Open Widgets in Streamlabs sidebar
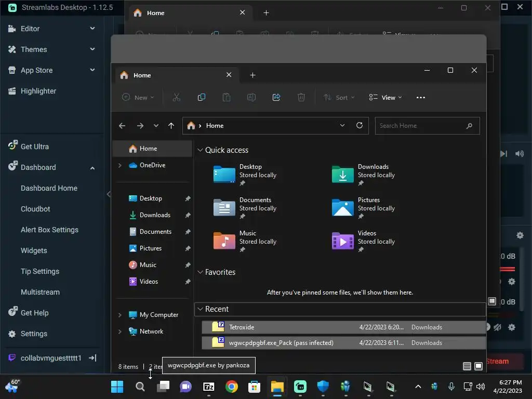The width and height of the screenshot is (532, 399). coord(34,250)
